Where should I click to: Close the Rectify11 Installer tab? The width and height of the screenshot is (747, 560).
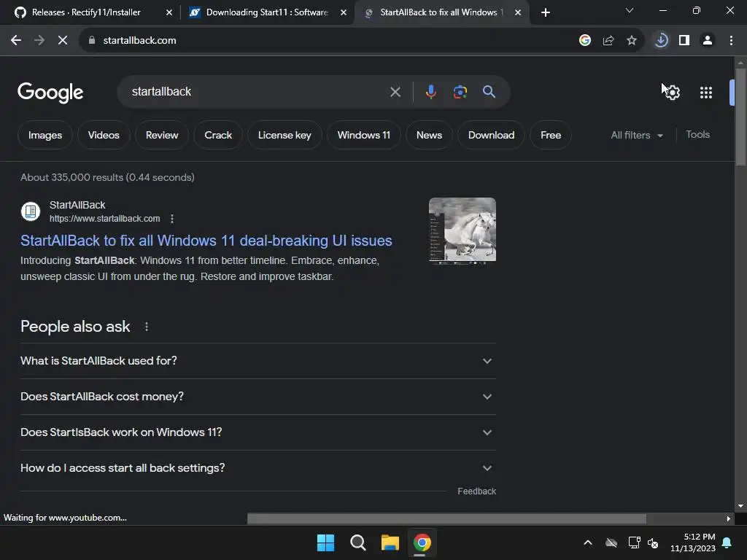169,13
